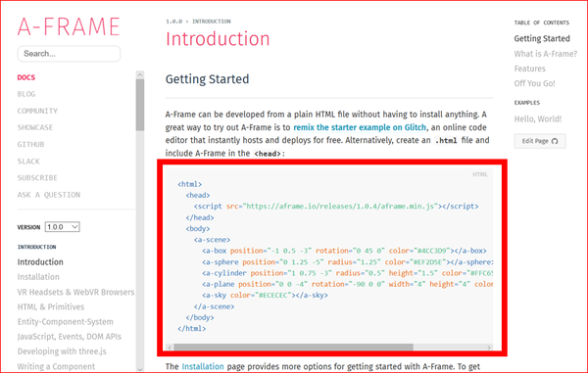This screenshot has width=588, height=373.
Task: Visit the GITHUB navigation link
Action: pos(30,144)
